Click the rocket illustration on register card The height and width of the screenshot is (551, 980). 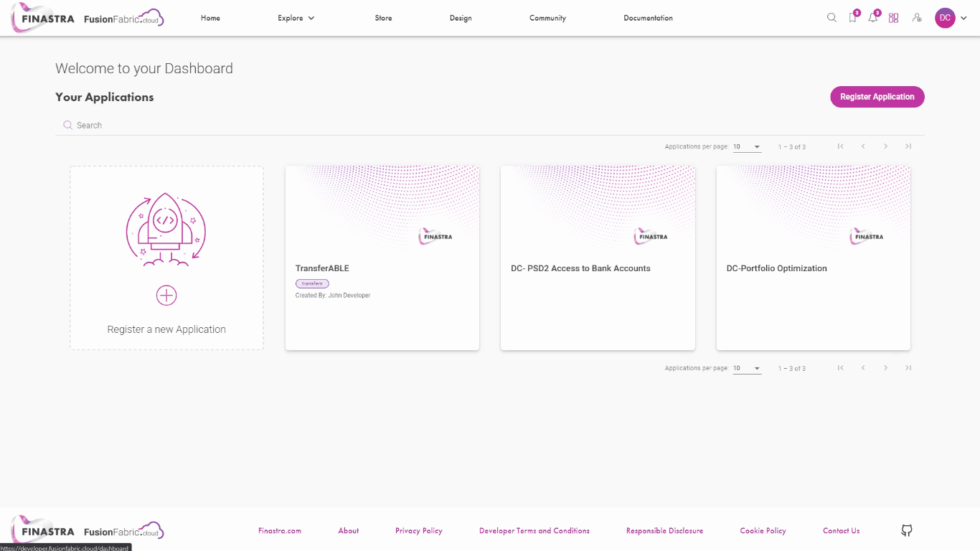(166, 230)
